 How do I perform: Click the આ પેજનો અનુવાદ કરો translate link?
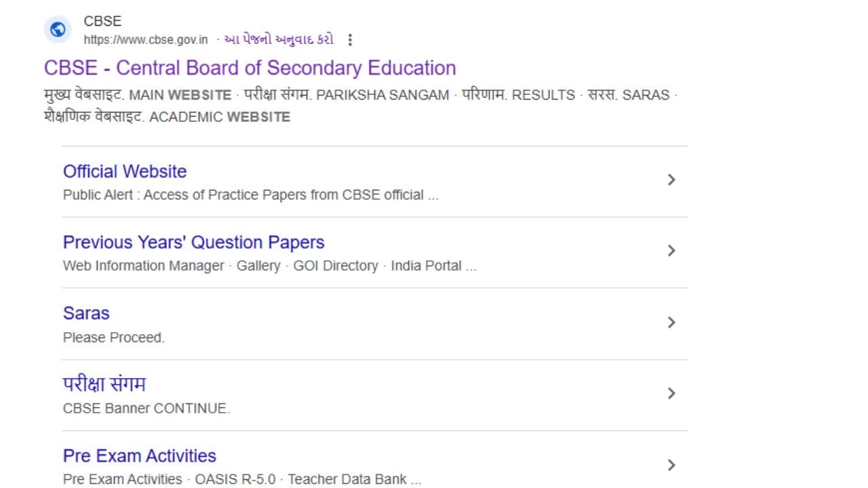[x=278, y=39]
